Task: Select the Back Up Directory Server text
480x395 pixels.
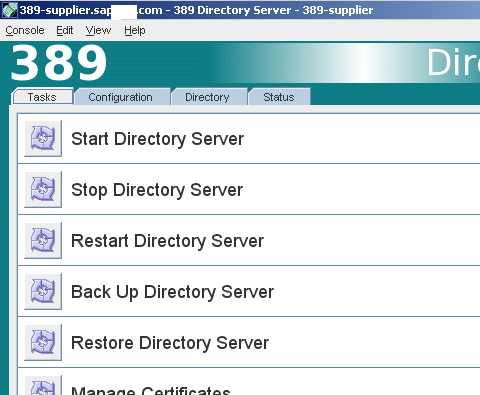Action: point(172,292)
